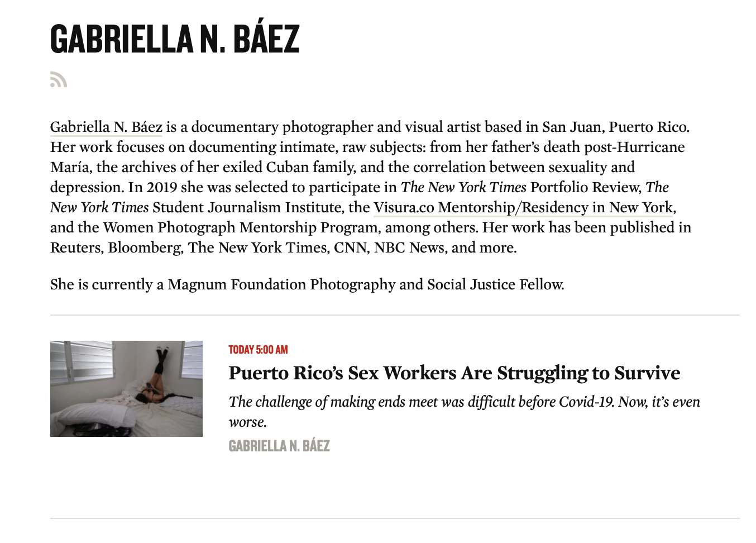Click the word Bloomberg in the bio
The image size is (756, 543).
pos(145,248)
